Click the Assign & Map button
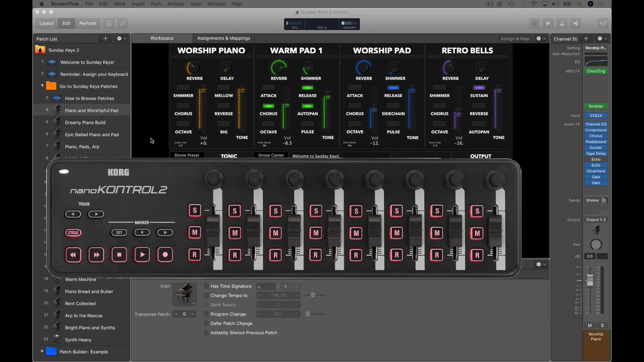This screenshot has width=644, height=362. click(x=515, y=39)
